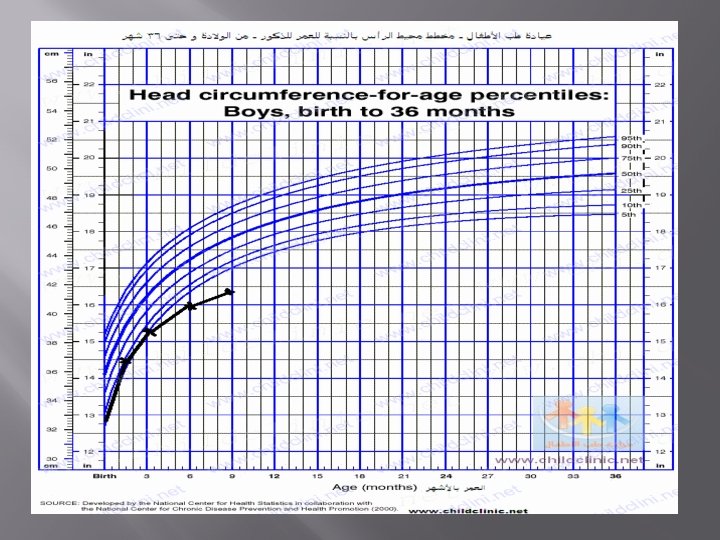This screenshot has height=540, width=720.
Task: Click the Birth label on age axis
Action: [105, 476]
